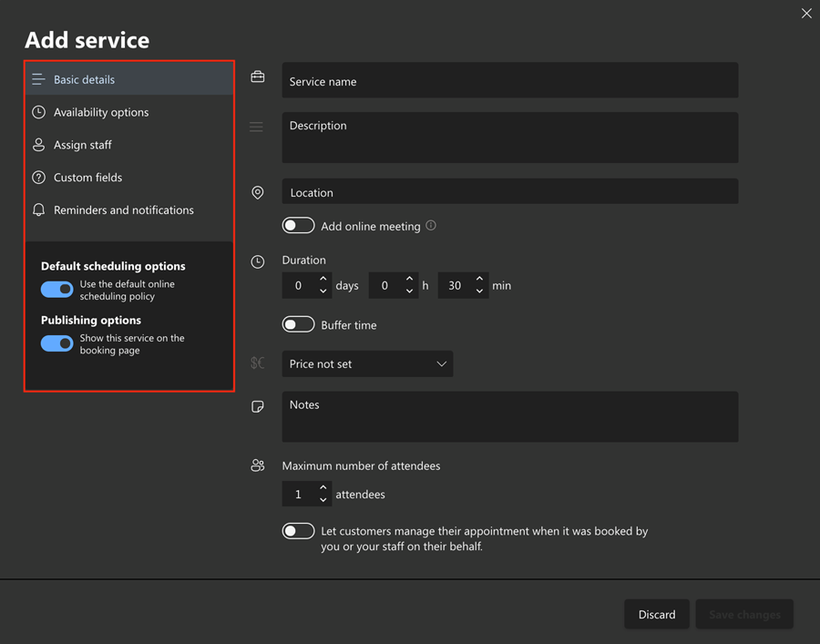The width and height of the screenshot is (820, 644).
Task: Decrease the duration hours value
Action: 409,291
